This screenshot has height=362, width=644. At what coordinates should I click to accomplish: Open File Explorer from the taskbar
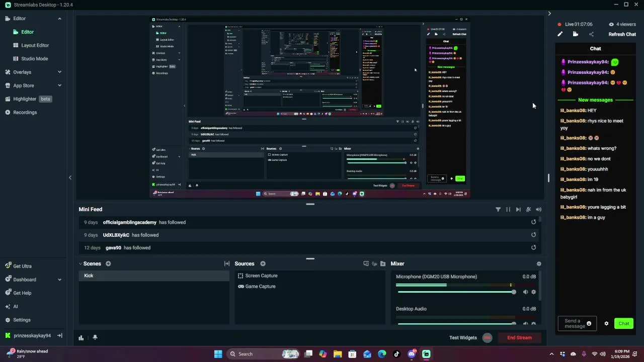338,354
